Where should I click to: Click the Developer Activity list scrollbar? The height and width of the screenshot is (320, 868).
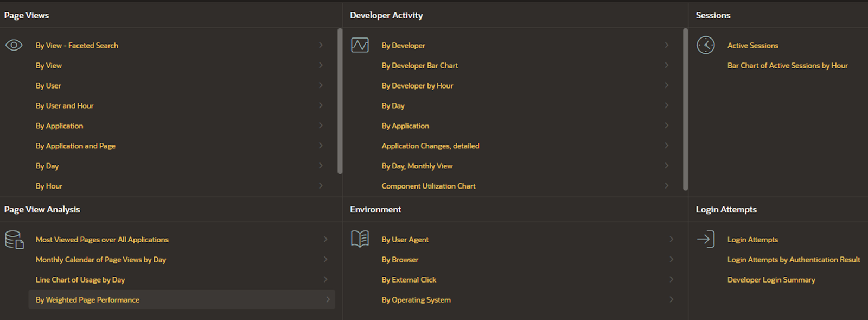click(686, 109)
